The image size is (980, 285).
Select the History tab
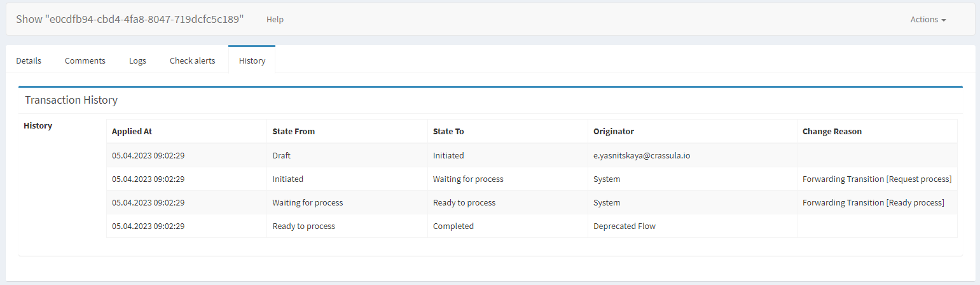pyautogui.click(x=252, y=61)
